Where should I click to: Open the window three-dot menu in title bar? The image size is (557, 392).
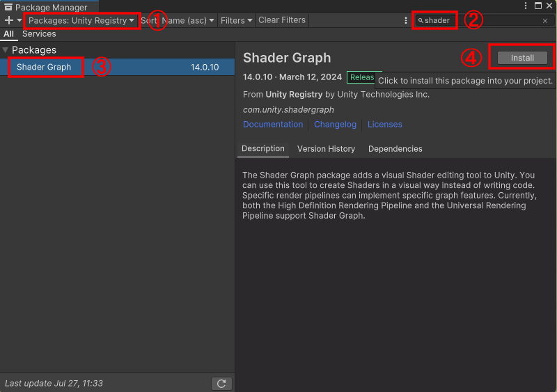click(526, 6)
